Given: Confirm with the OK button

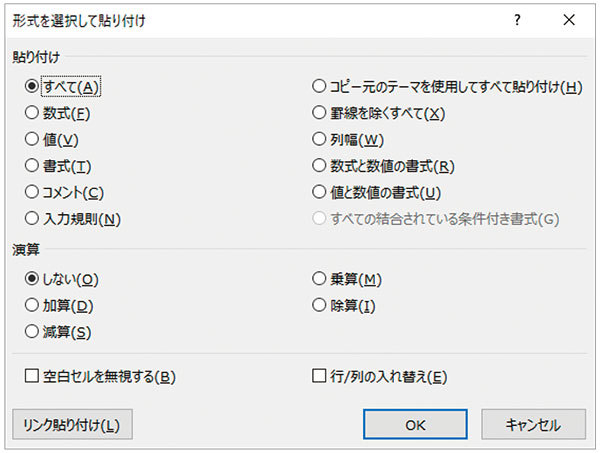Looking at the screenshot, I should (415, 424).
